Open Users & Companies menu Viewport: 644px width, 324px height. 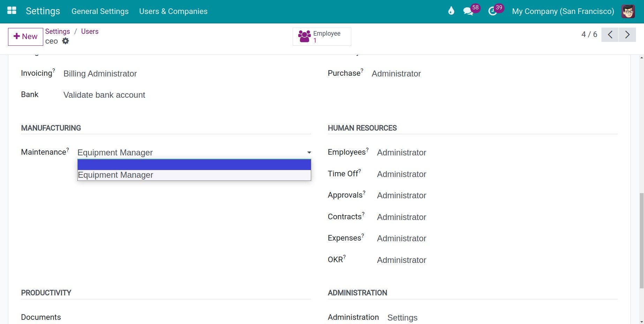point(173,11)
